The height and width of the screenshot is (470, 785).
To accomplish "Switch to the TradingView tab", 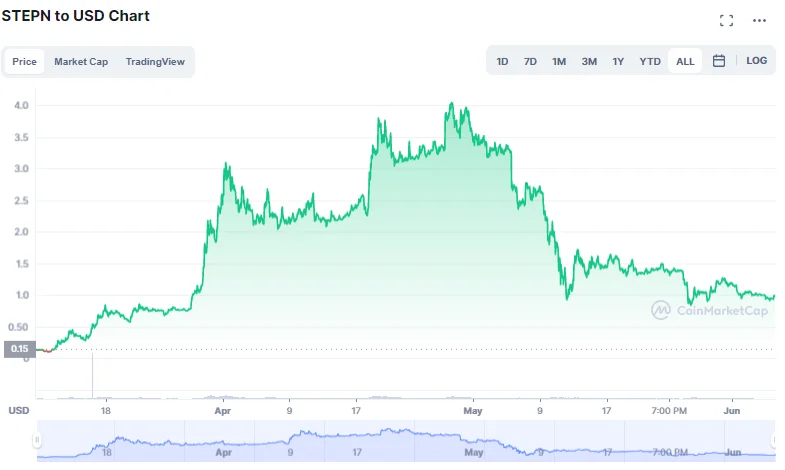I will [155, 62].
